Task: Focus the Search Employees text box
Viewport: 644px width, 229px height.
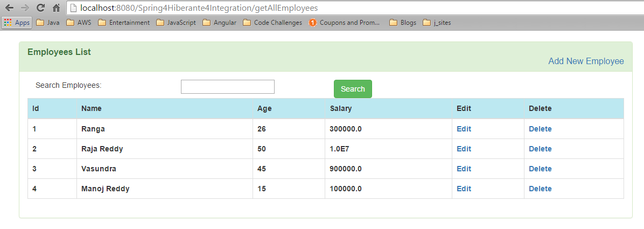Action: pyautogui.click(x=228, y=87)
